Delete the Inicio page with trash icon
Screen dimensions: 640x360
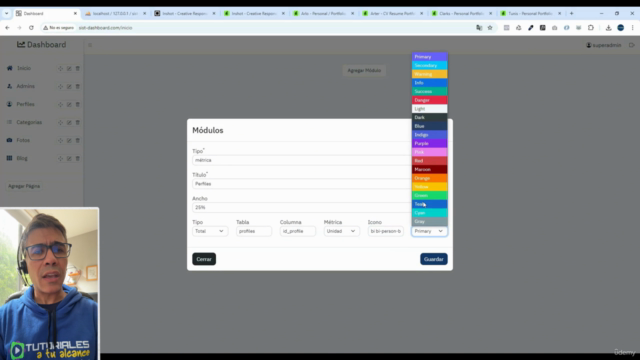coord(78,69)
